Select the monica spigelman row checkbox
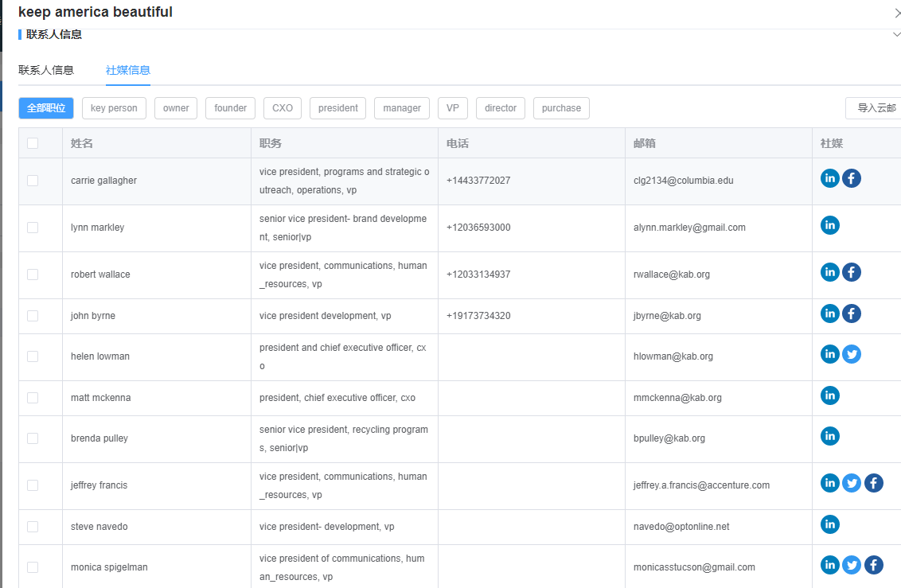The width and height of the screenshot is (901, 588). (x=33, y=567)
